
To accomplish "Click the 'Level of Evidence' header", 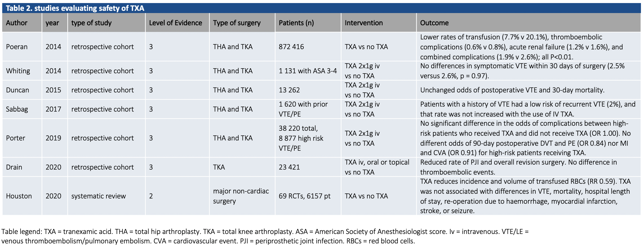I will 176,23.
